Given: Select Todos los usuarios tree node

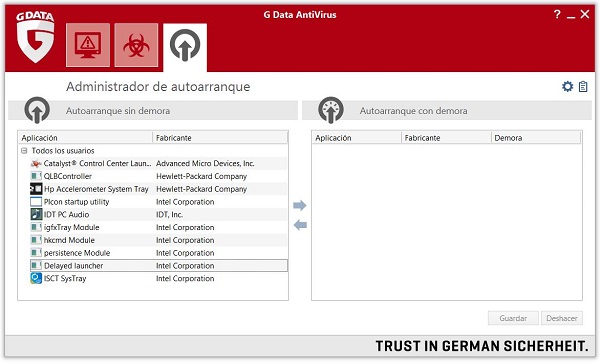Looking at the screenshot, I should 63,151.
